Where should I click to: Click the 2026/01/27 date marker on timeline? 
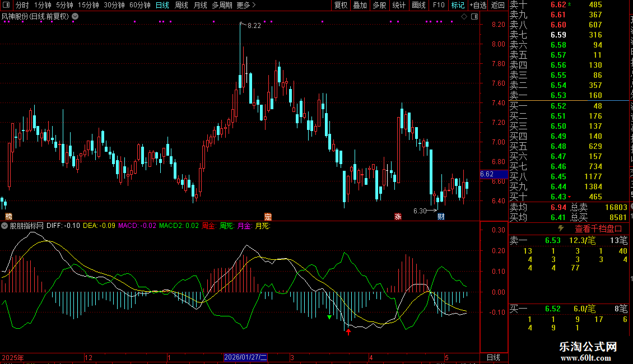coord(245,357)
